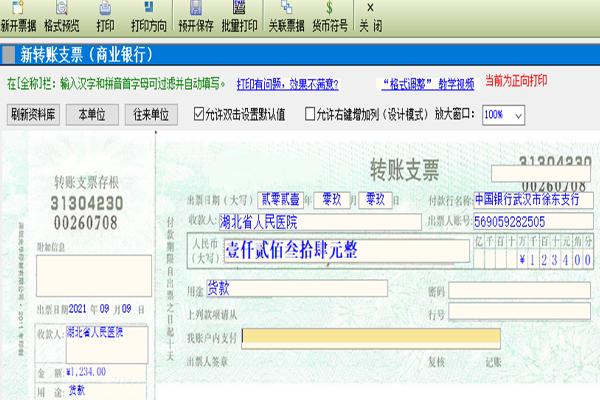Click the stub's 收款人 box 湖北省人民医院

point(107,344)
